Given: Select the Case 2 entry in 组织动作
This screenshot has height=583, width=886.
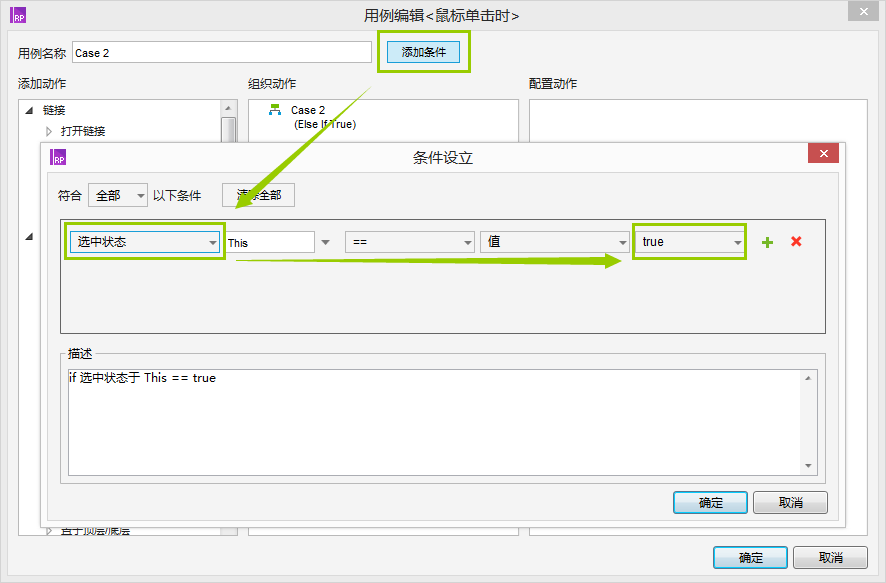Looking at the screenshot, I should point(308,110).
